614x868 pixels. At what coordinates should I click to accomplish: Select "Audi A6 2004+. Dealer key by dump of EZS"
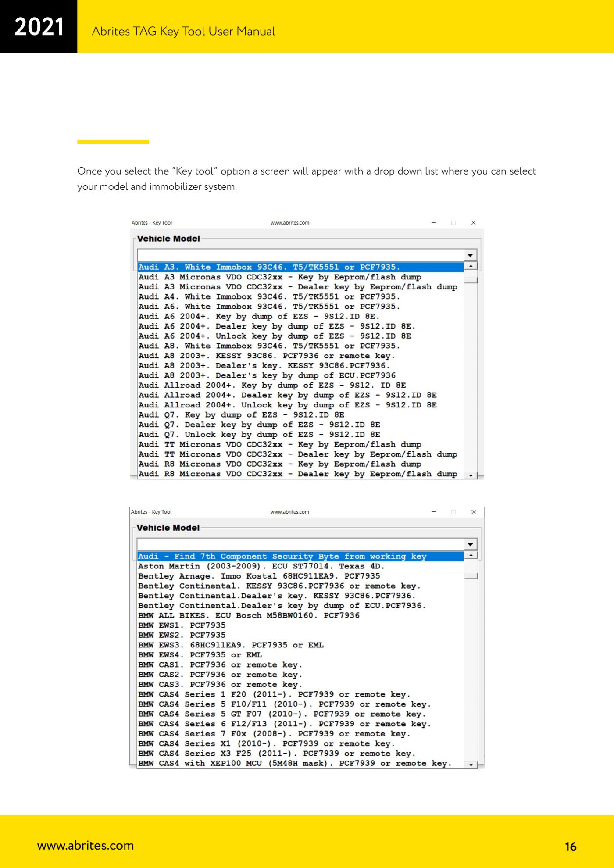point(301,326)
